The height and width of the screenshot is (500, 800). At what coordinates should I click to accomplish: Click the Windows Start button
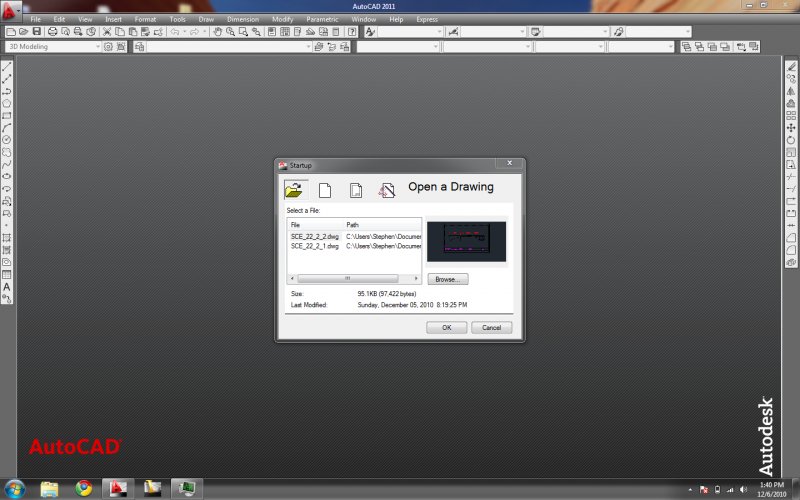click(15, 489)
